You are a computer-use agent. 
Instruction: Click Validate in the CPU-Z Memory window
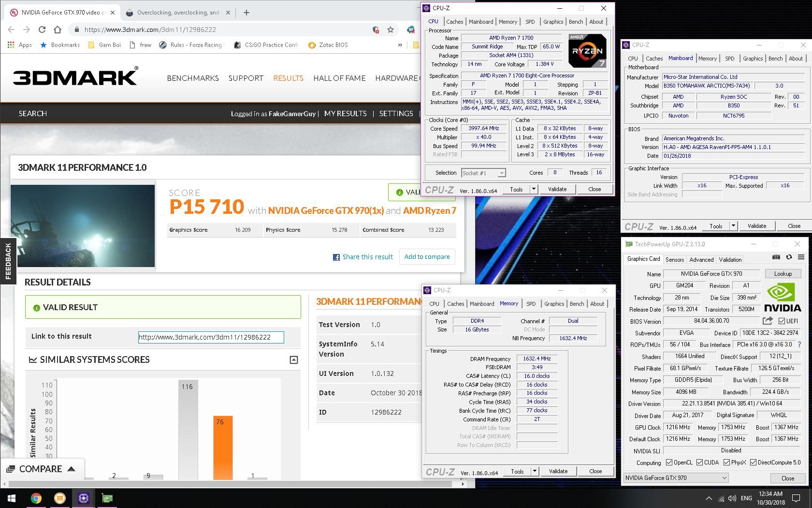(x=558, y=471)
